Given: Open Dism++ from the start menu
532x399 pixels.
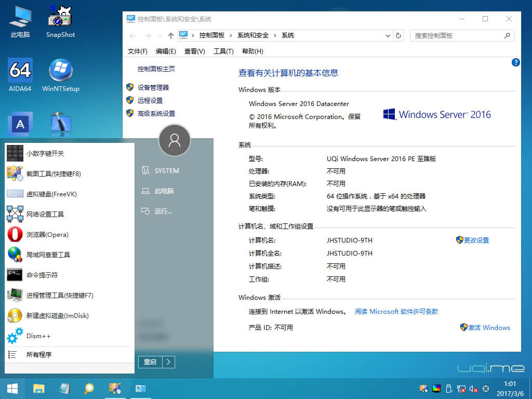Looking at the screenshot, I should pyautogui.click(x=70, y=336).
